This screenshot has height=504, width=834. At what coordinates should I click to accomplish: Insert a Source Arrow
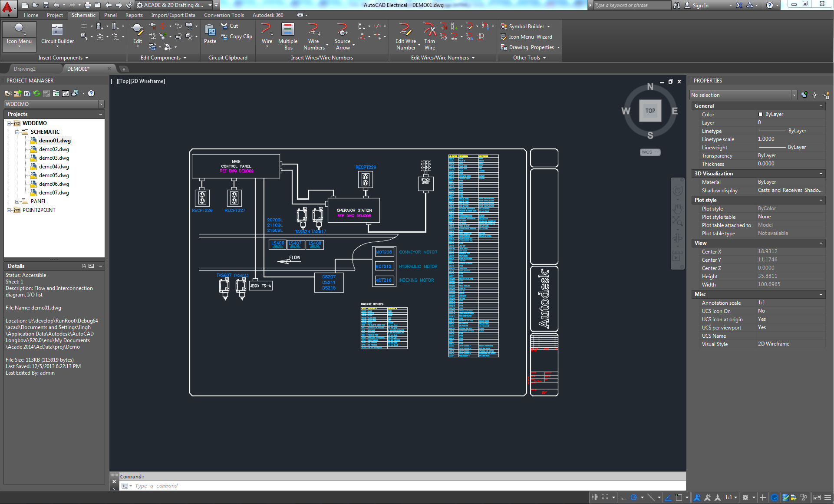tap(343, 36)
